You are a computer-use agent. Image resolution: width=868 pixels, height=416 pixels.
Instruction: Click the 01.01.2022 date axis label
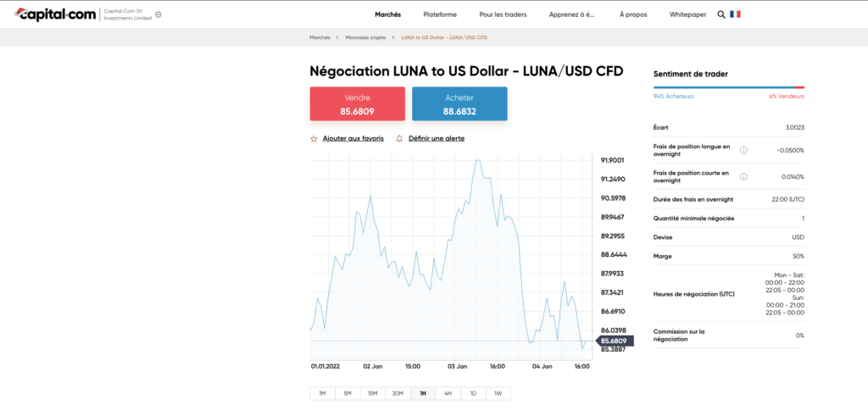325,366
